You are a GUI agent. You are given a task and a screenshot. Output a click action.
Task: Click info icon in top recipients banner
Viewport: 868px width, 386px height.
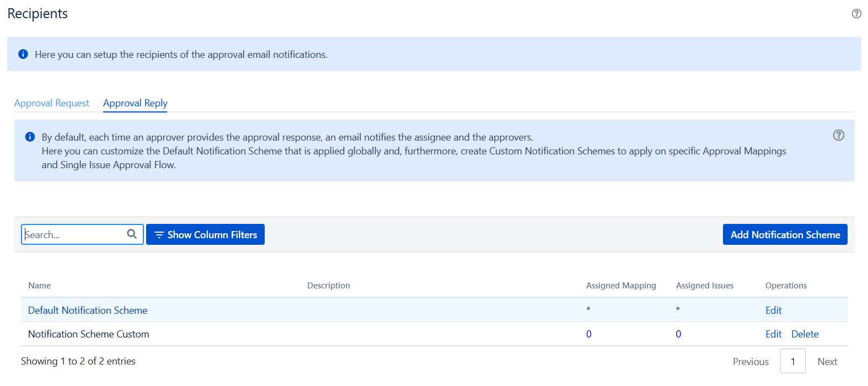23,54
